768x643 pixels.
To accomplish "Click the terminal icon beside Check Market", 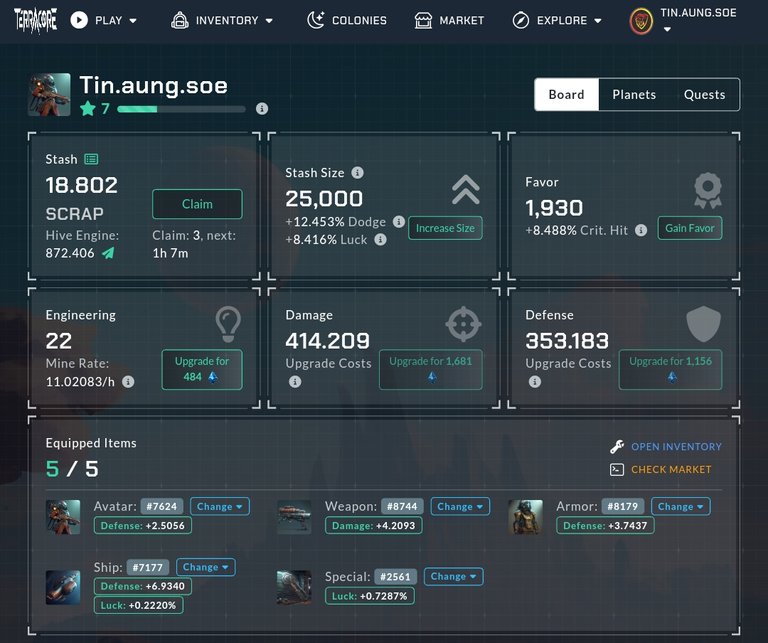I will click(x=617, y=470).
